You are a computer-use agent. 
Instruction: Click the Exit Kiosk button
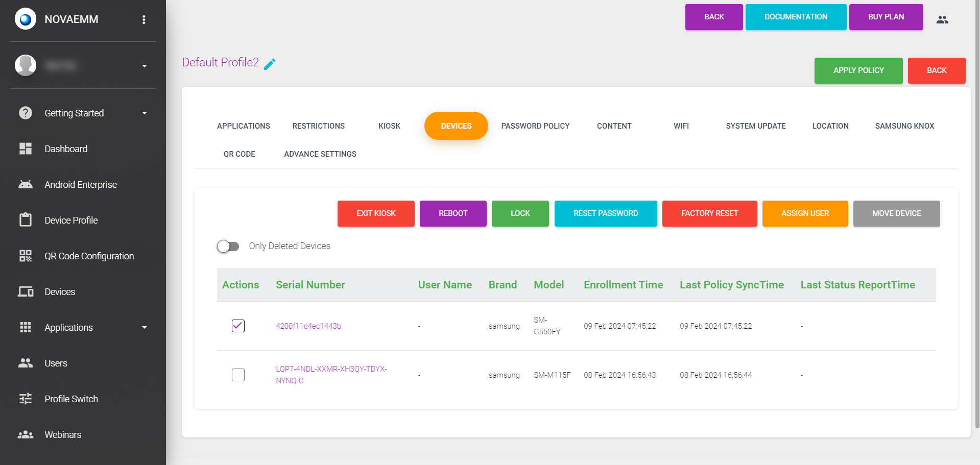tap(376, 213)
